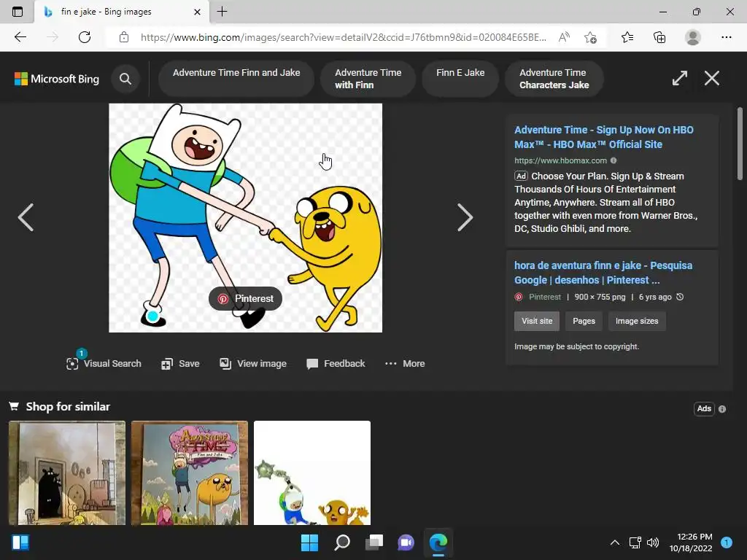Click View image button
This screenshot has width=747, height=560.
click(253, 363)
